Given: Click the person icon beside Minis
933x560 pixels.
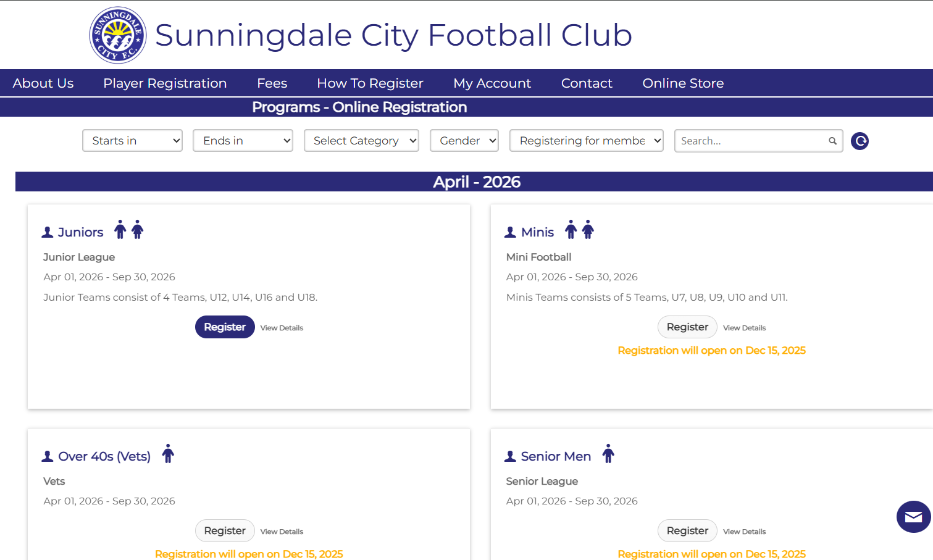Looking at the screenshot, I should (x=510, y=232).
